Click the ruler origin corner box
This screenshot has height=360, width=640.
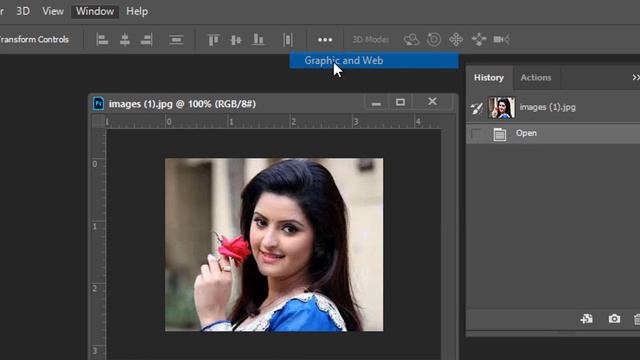pos(98,122)
